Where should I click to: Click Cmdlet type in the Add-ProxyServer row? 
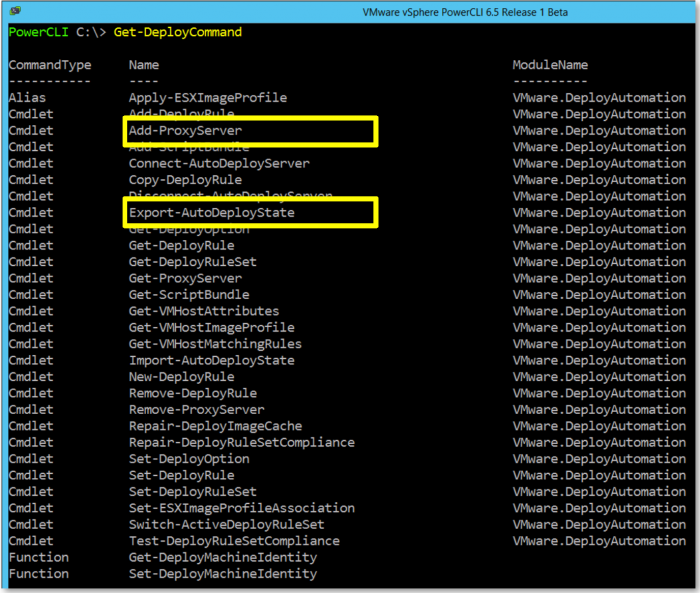(x=31, y=131)
